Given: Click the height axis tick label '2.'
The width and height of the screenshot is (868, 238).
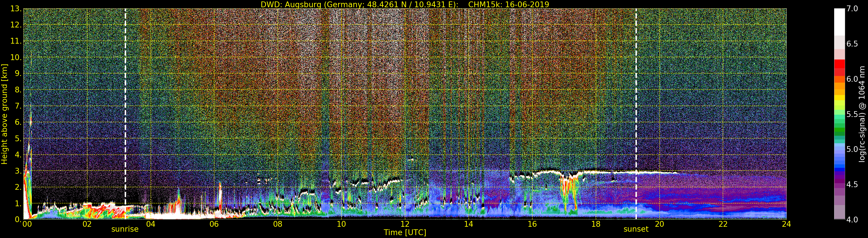Looking at the screenshot, I should [18, 187].
